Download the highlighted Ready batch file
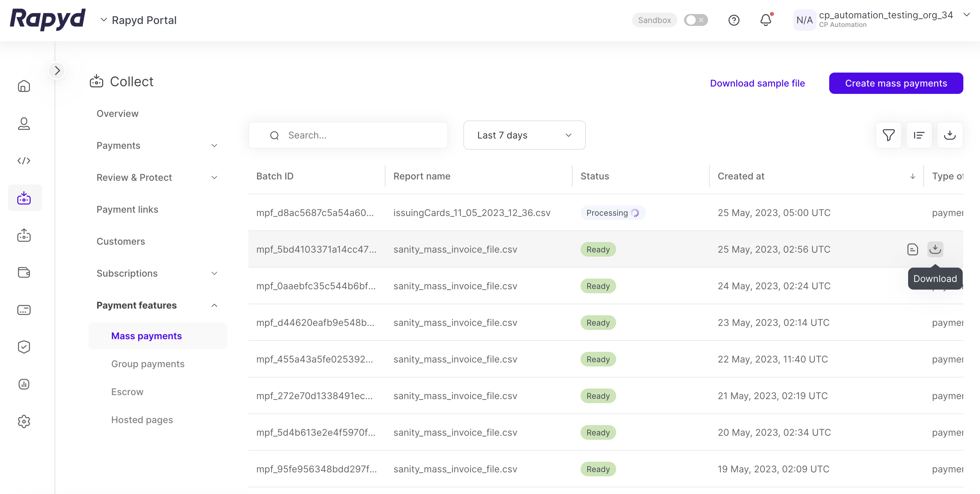 pyautogui.click(x=935, y=249)
